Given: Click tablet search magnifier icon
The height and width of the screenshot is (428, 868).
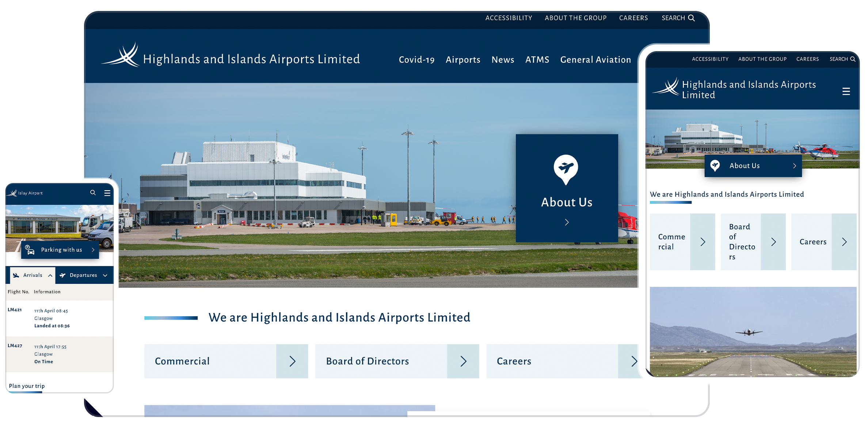Looking at the screenshot, I should (853, 59).
